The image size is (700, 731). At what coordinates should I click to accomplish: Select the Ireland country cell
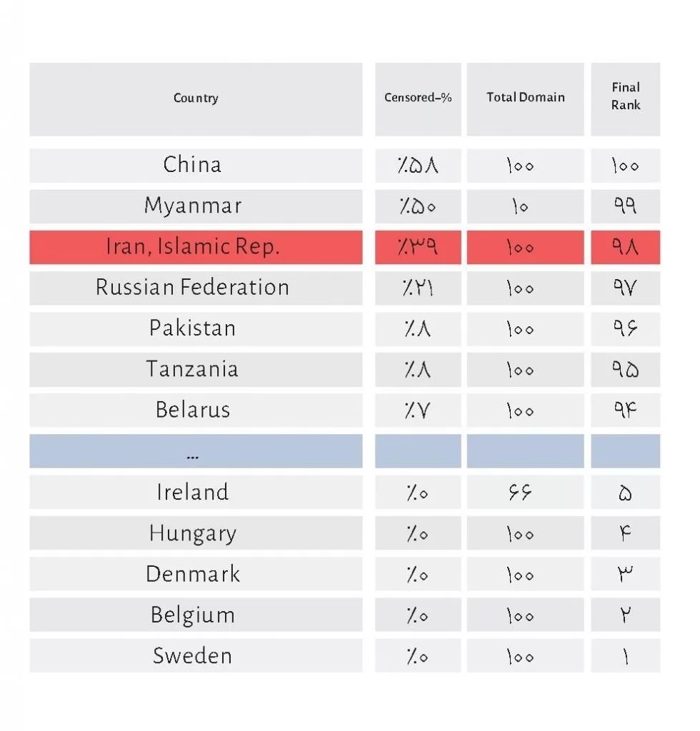(193, 493)
